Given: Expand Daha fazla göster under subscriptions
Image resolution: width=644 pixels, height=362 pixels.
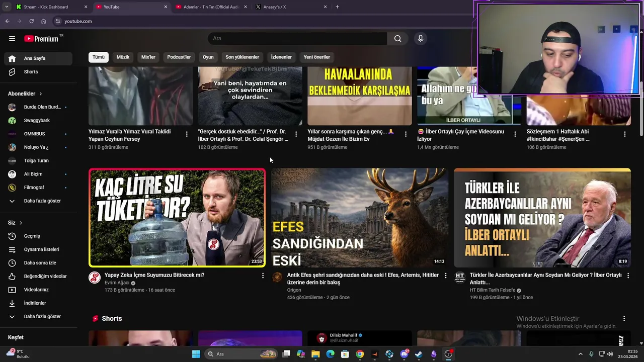Looking at the screenshot, I should (x=38, y=201).
